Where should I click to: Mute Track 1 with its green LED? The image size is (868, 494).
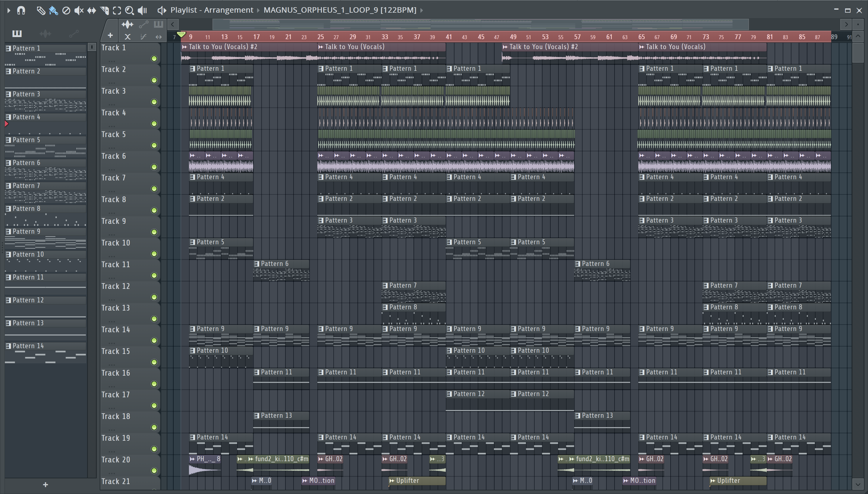154,59
